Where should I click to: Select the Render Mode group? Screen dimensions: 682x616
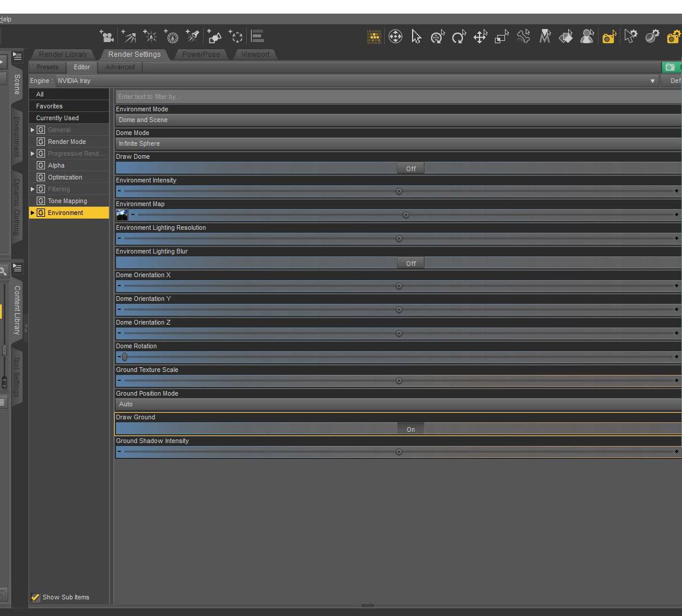coord(69,142)
